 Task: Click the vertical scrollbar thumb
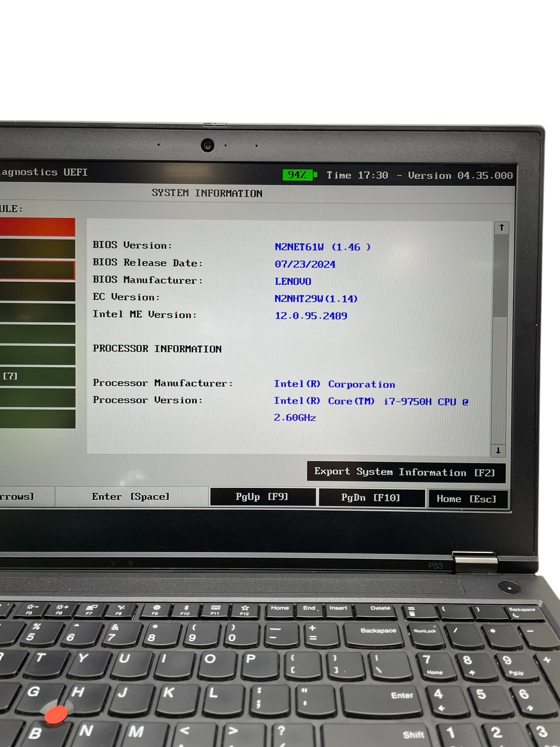coord(500,275)
